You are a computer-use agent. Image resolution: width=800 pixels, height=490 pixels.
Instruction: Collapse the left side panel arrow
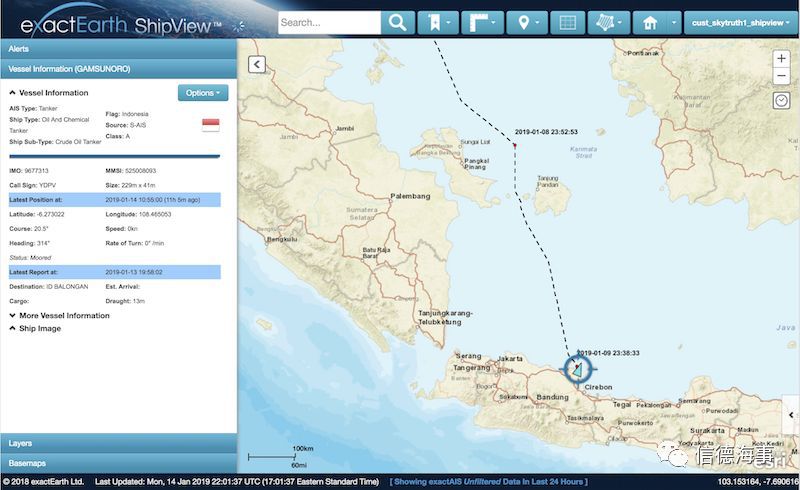click(257, 64)
